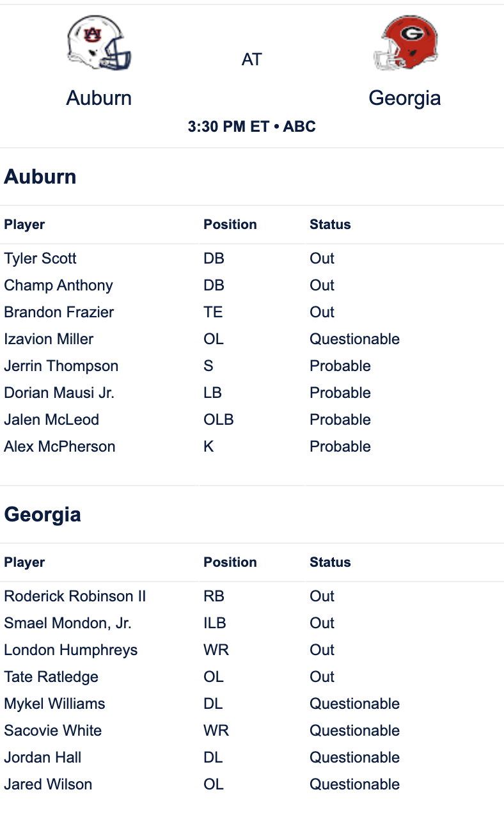Click Mykel Williams' Questionable status

[x=355, y=704]
